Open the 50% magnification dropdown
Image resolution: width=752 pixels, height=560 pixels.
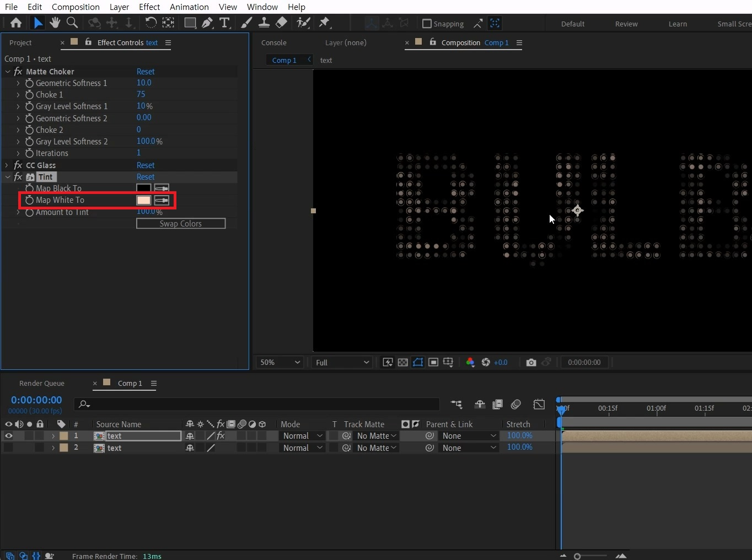point(280,362)
